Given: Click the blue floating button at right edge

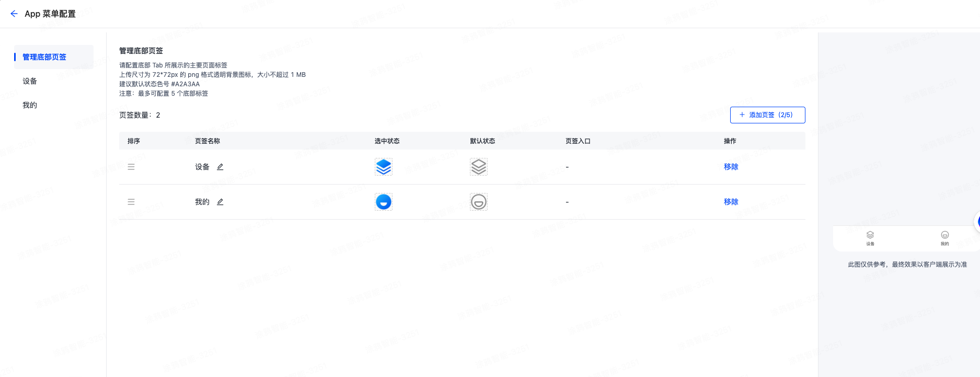Looking at the screenshot, I should point(977,222).
